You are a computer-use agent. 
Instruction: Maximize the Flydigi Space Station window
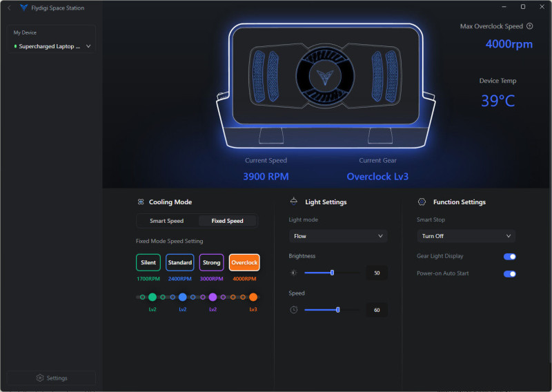pyautogui.click(x=523, y=7)
